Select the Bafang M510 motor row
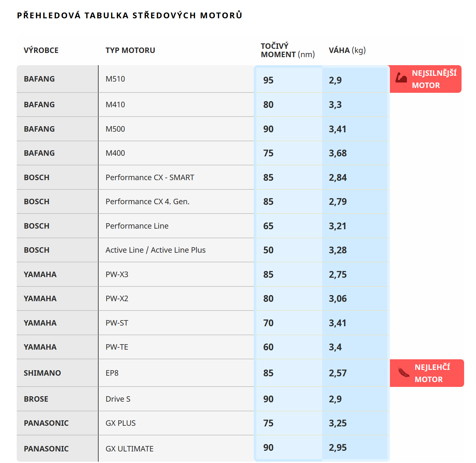 [203, 79]
